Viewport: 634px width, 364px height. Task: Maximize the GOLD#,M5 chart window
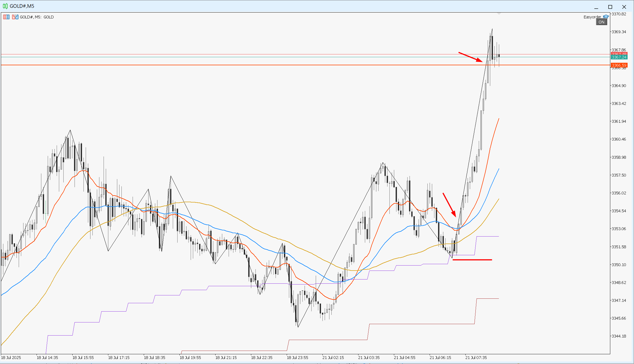pos(610,7)
